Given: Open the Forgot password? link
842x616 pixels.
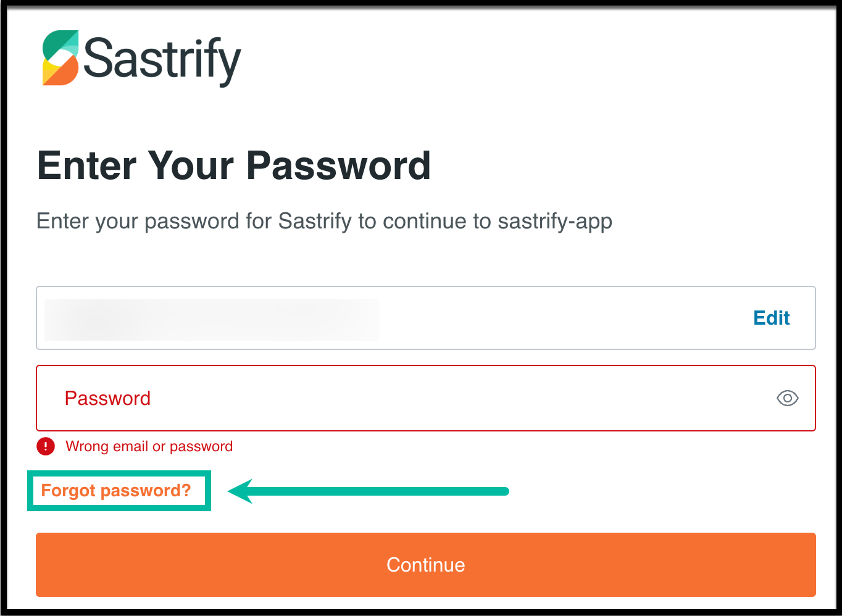Looking at the screenshot, I should click(x=116, y=491).
